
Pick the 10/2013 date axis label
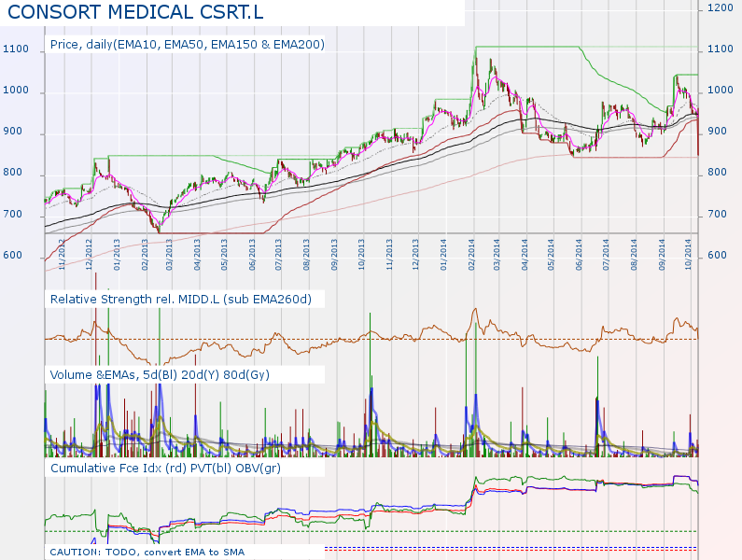click(361, 254)
